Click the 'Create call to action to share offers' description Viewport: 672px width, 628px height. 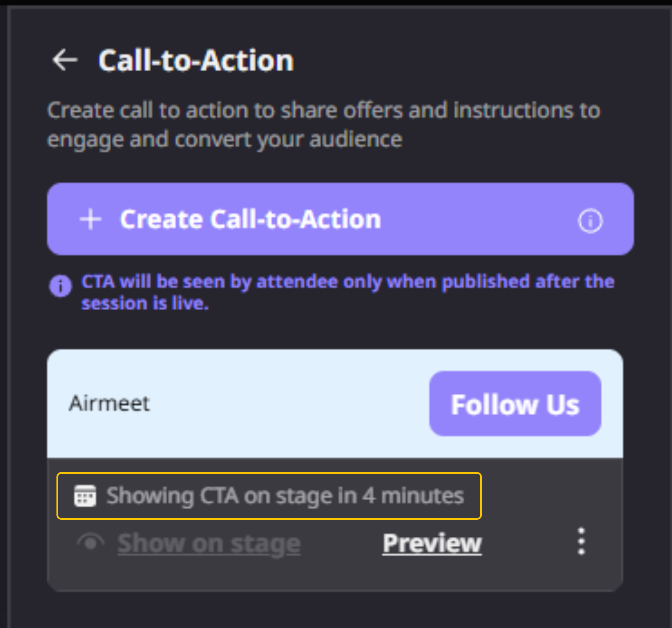(x=323, y=111)
